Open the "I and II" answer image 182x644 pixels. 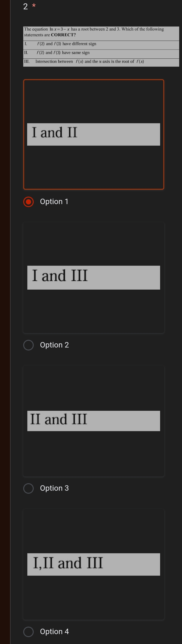coord(93,134)
